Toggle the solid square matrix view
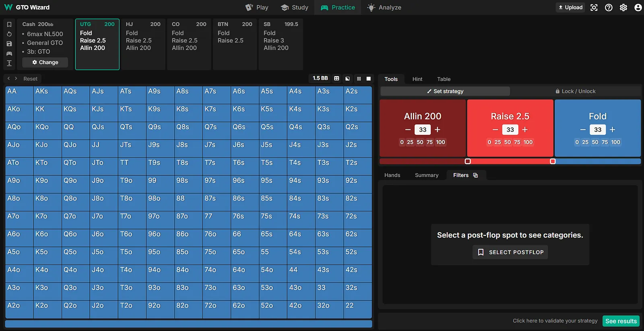 368,79
